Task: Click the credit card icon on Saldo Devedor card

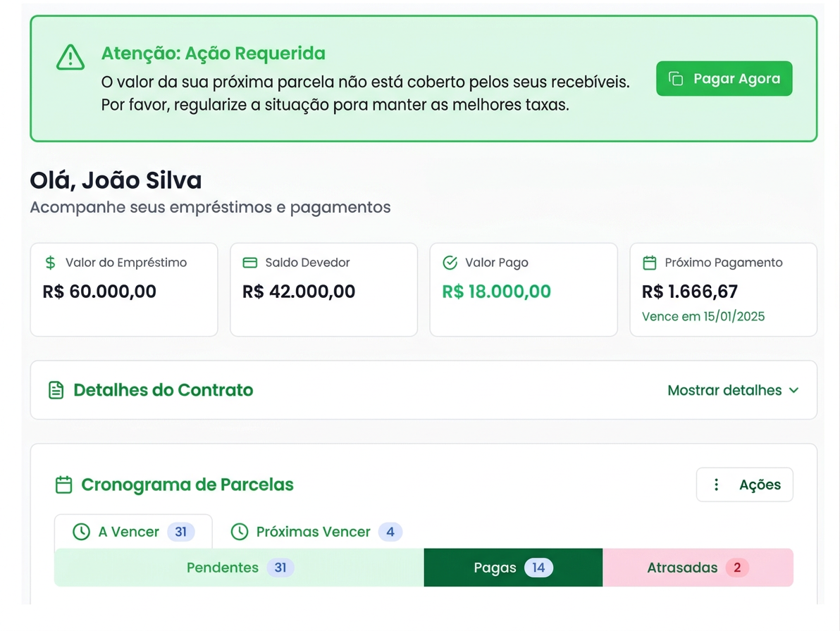Action: tap(250, 262)
